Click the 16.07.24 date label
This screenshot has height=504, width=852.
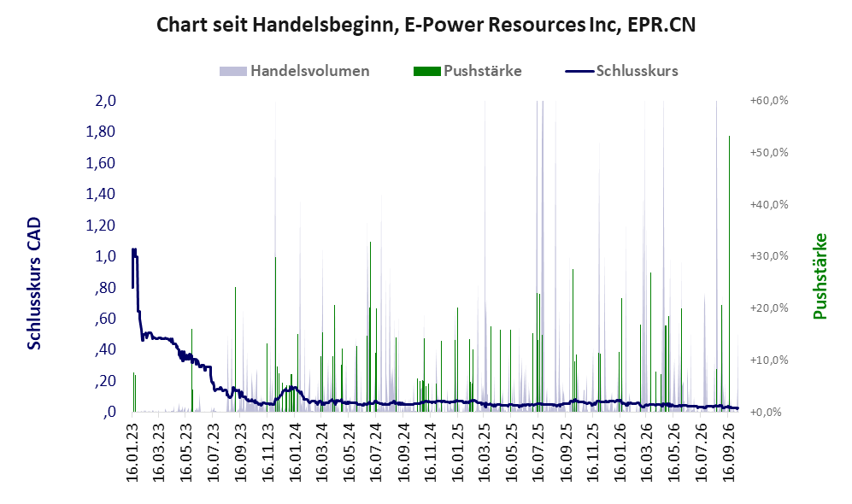point(376,452)
